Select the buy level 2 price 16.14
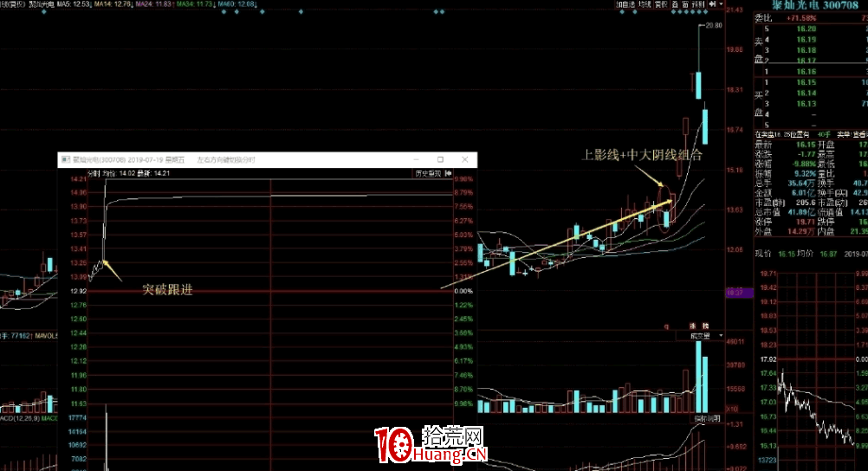The image size is (868, 471). tap(806, 93)
